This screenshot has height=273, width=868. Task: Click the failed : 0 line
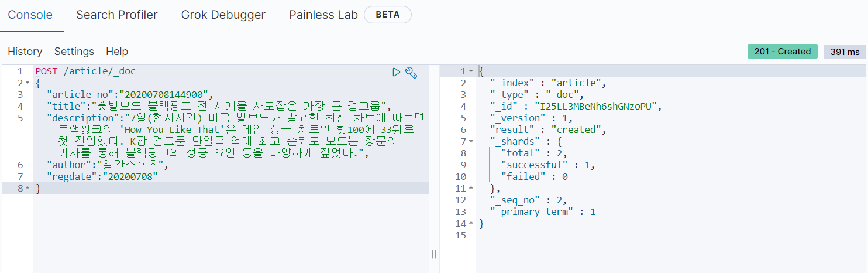[x=535, y=177]
